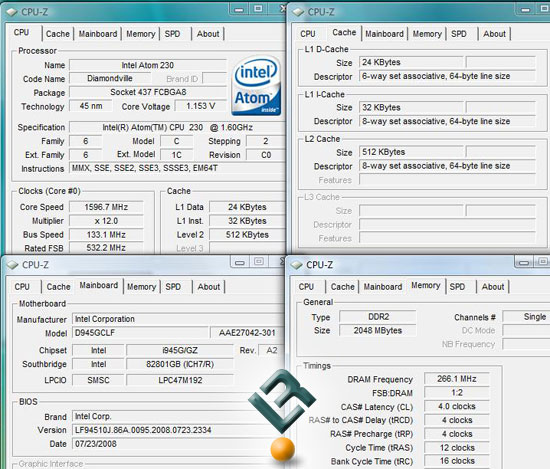Click the CPU-Z title icon in the memory Timings window
The image size is (550, 469).
(297, 265)
